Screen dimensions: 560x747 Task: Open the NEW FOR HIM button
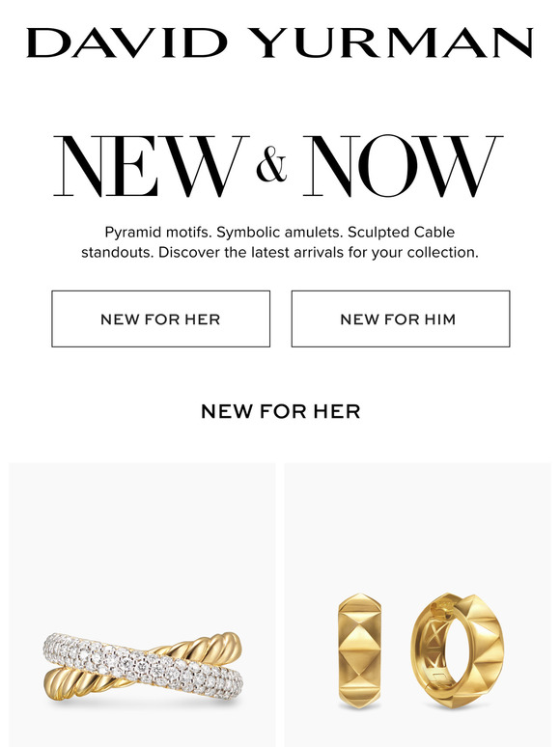pyautogui.click(x=401, y=318)
